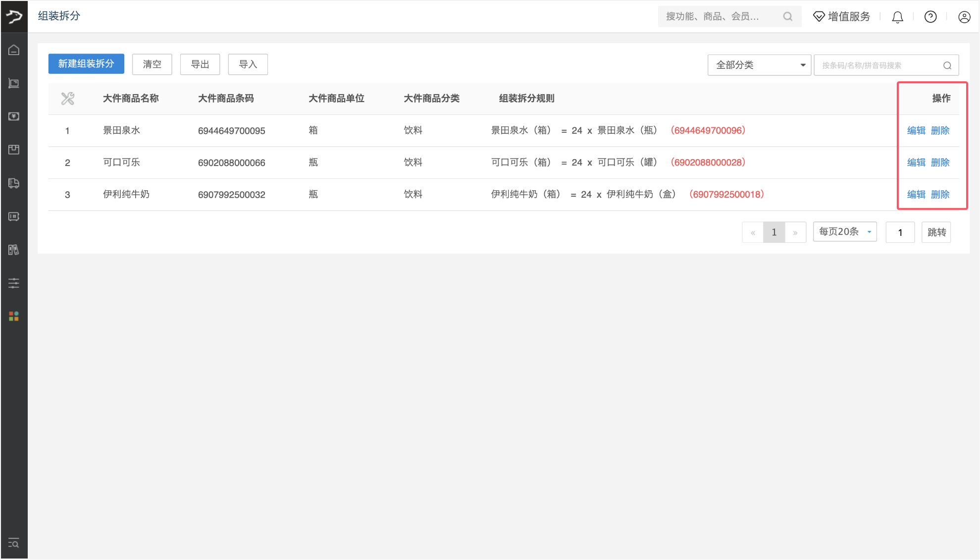Expand the 每页20条 page size dropdown

pyautogui.click(x=845, y=232)
